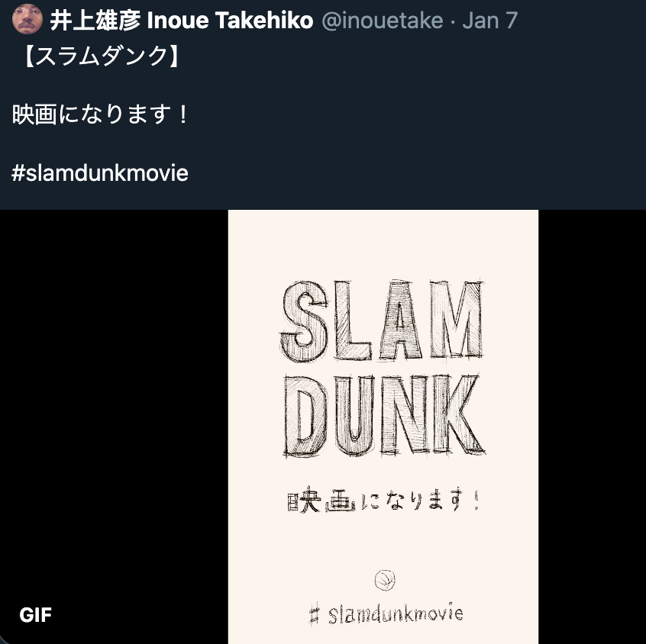
Task: Click the sketched SLAM lettering
Action: (x=382, y=320)
